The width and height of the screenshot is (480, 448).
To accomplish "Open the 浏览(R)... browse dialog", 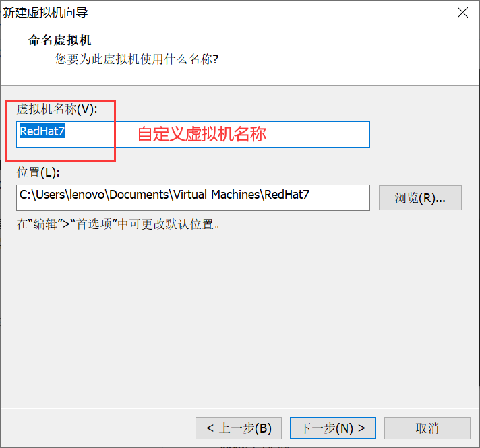I will point(420,197).
